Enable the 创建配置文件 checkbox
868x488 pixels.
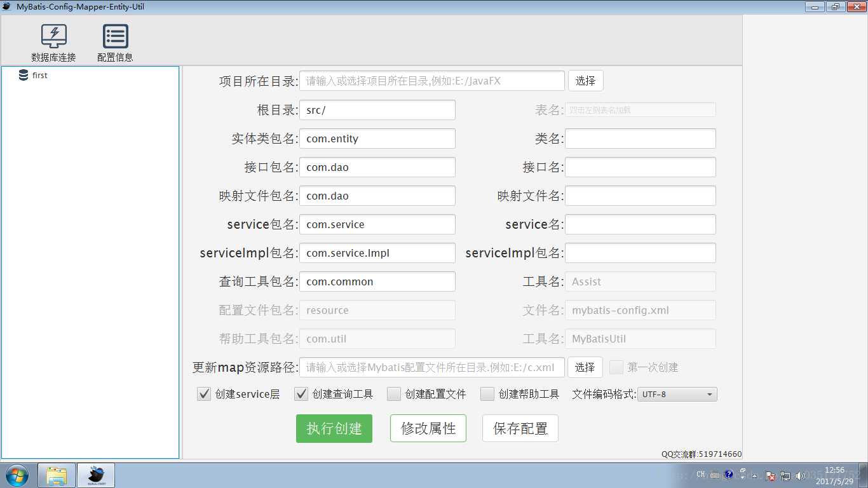[x=394, y=394]
